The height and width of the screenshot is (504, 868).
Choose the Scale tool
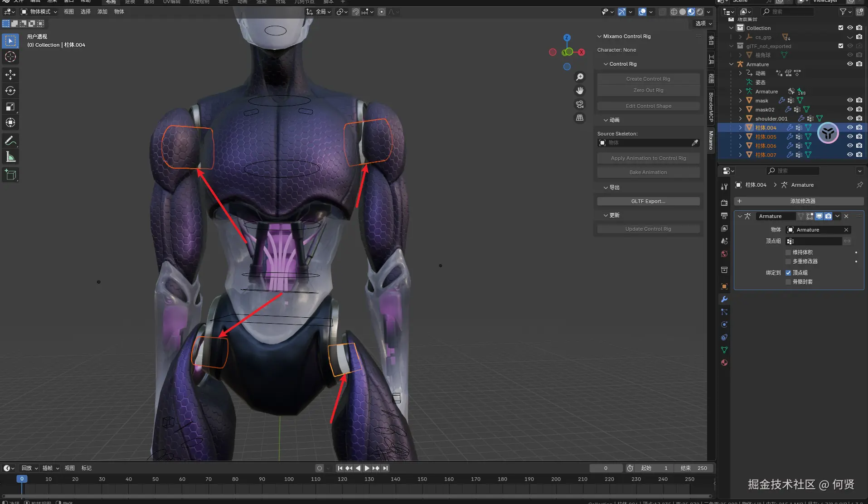pyautogui.click(x=10, y=107)
